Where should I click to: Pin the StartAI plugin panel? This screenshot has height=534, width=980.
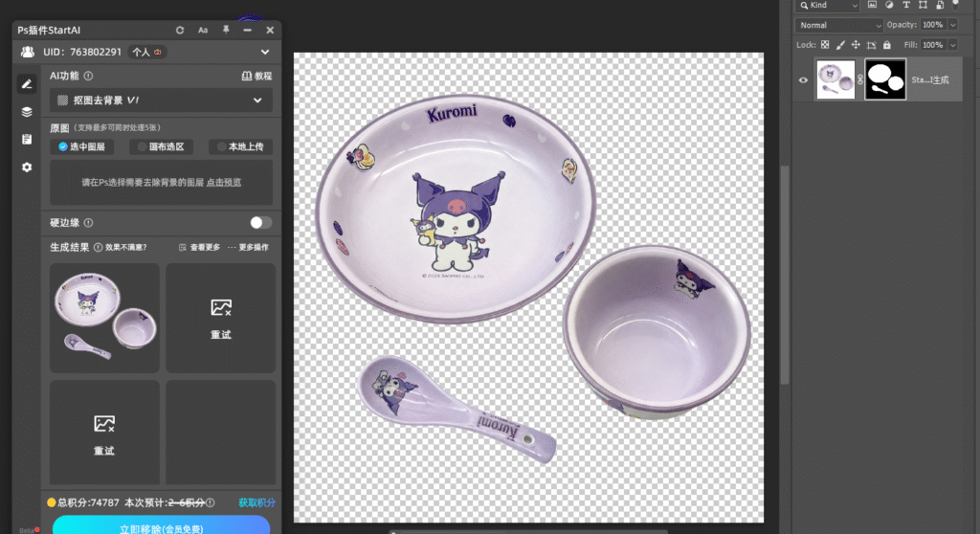point(226,30)
